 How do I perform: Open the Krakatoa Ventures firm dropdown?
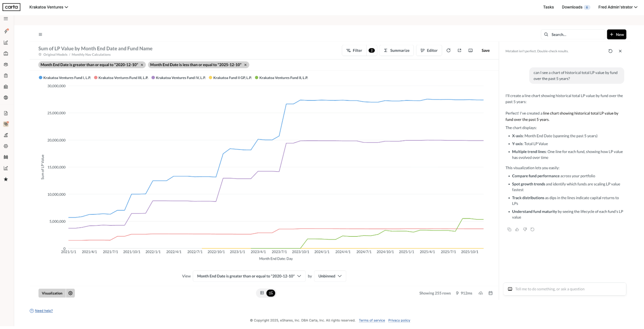pyautogui.click(x=49, y=7)
